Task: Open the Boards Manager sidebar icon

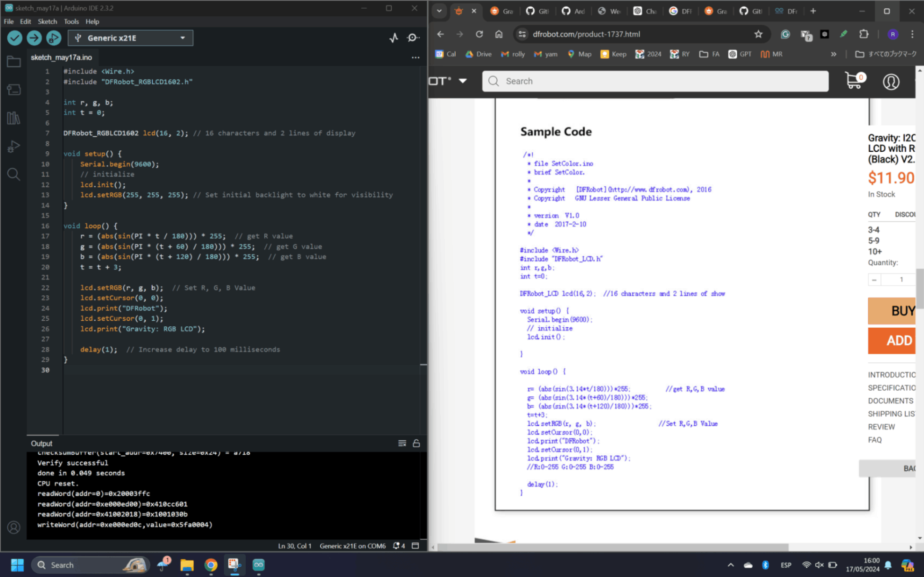Action: pos(14,90)
